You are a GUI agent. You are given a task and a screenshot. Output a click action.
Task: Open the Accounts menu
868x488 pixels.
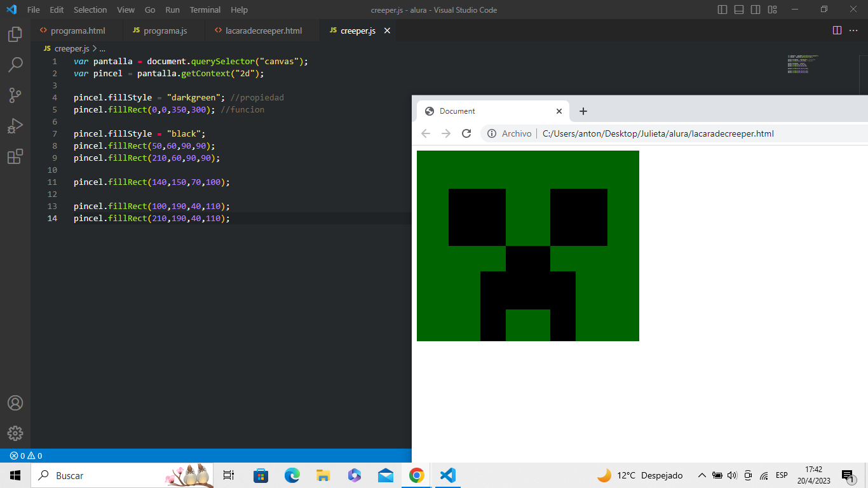[15, 403]
